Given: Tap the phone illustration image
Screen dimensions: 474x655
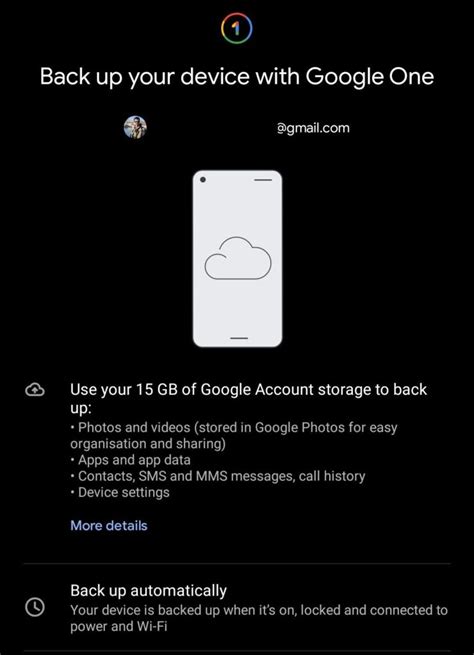Looking at the screenshot, I should pyautogui.click(x=237, y=259).
